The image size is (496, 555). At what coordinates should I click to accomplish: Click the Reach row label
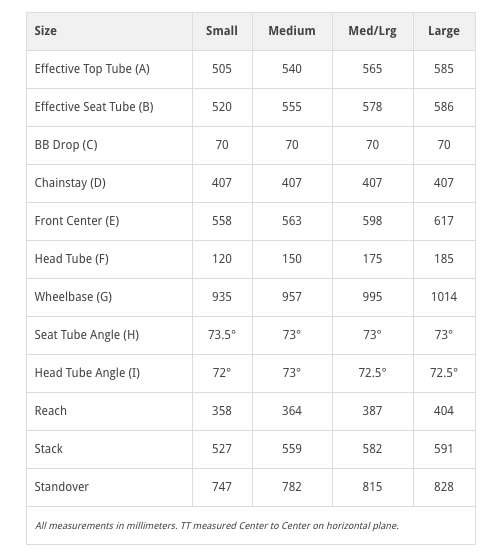pos(50,411)
